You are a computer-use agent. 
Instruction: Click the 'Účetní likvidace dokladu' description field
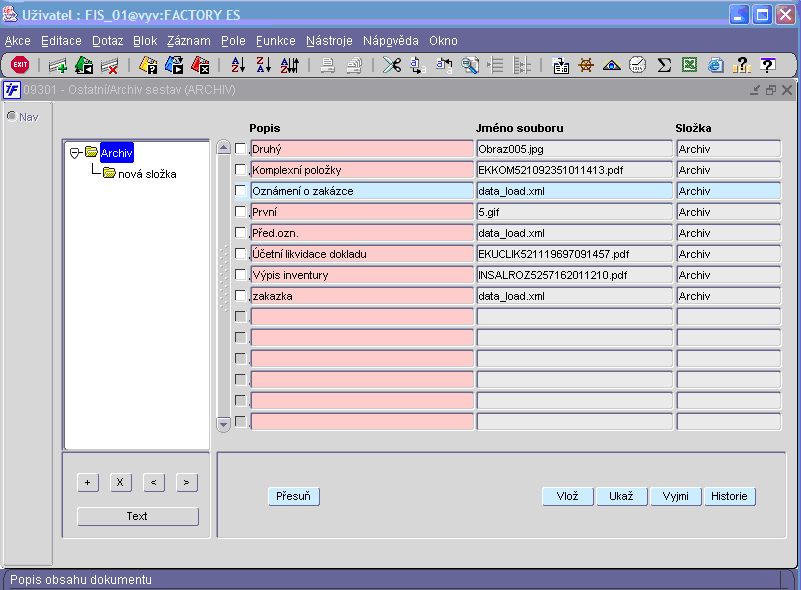tap(362, 254)
